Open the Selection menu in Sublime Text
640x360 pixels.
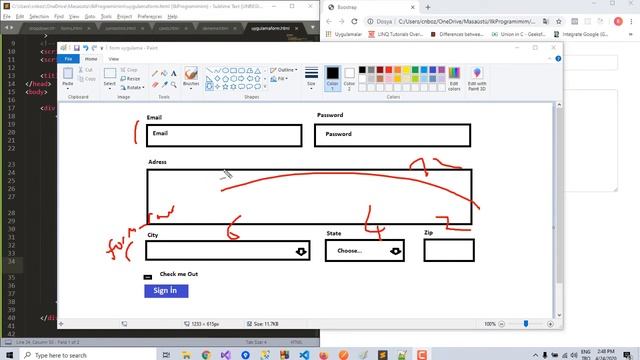pos(39,16)
